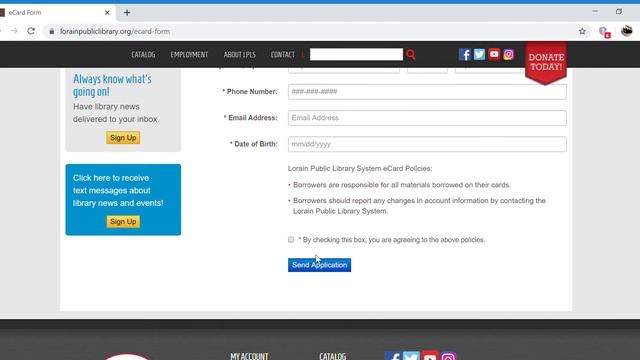Click the browser address bar URL
Image resolution: width=640 pixels, height=360 pixels.
115,31
